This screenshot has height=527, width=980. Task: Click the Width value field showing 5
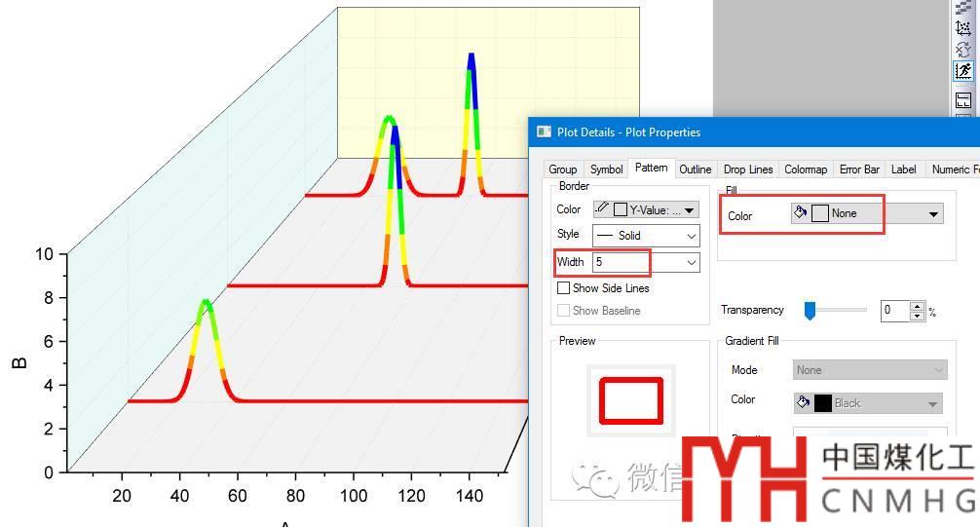(x=637, y=263)
